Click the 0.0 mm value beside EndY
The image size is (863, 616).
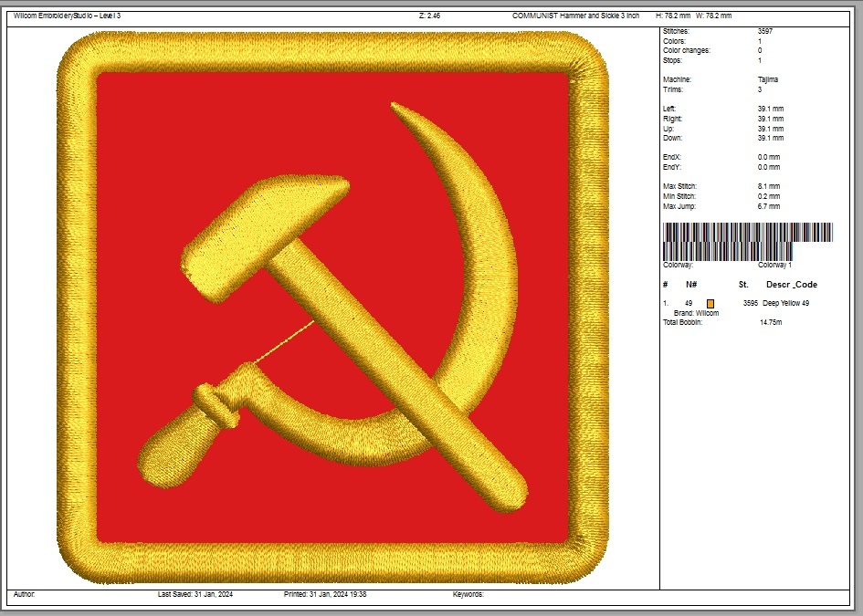pyautogui.click(x=769, y=167)
